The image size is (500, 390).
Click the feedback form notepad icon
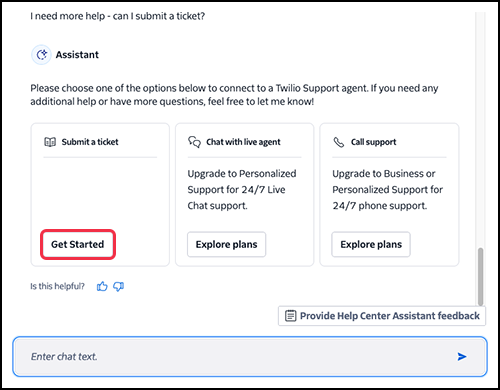pos(290,316)
